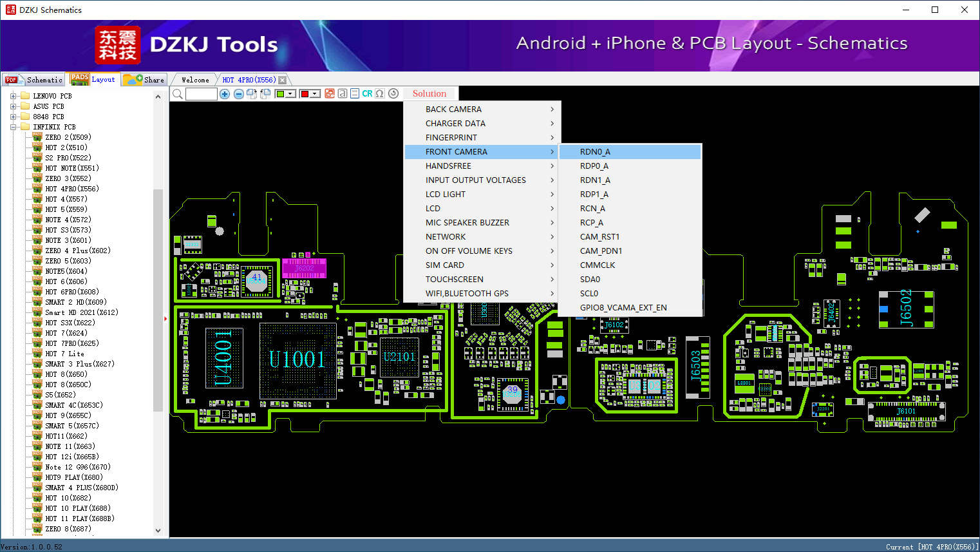Screen dimensions: 980x552
Task: Click the red overlapping squares icon
Action: pos(330,93)
